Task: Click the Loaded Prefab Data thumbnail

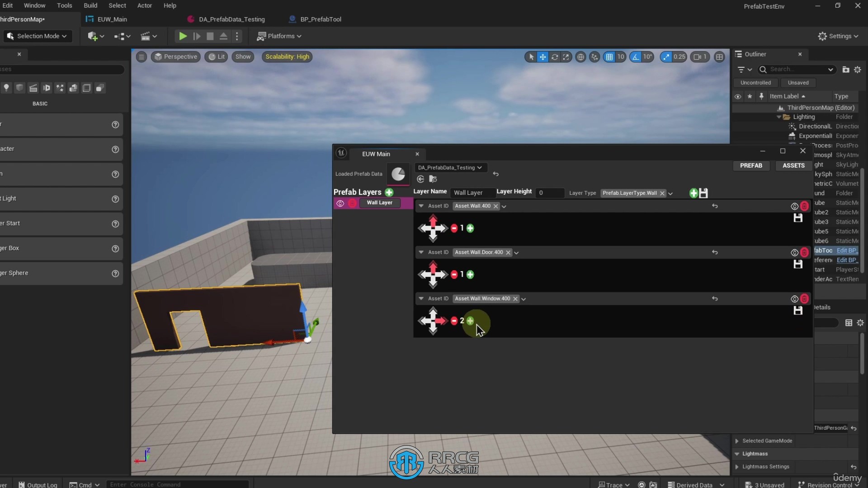Action: (398, 174)
